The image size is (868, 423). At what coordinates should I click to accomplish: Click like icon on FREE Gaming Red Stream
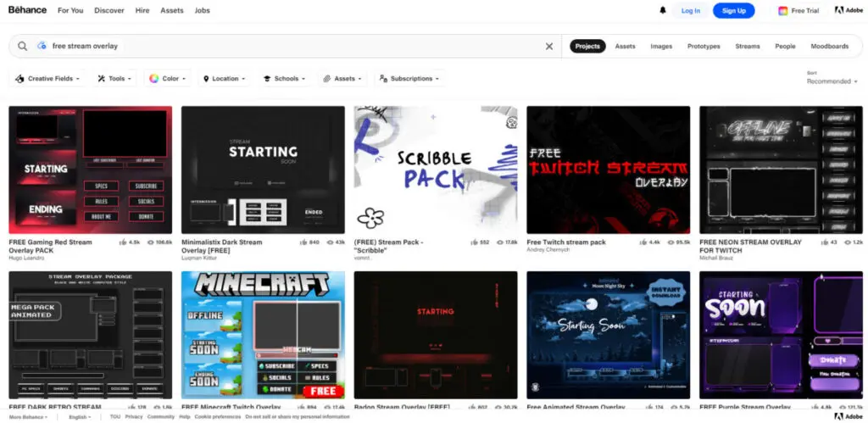point(123,242)
